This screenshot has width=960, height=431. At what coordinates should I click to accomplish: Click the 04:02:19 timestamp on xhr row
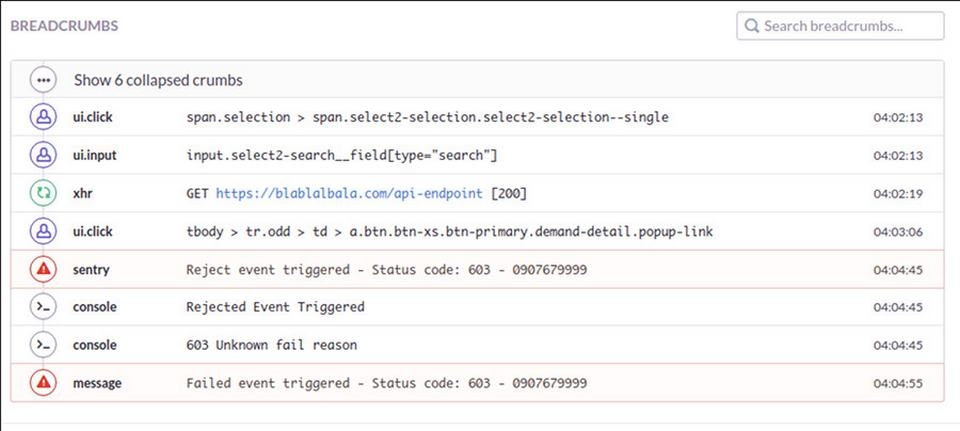[898, 194]
